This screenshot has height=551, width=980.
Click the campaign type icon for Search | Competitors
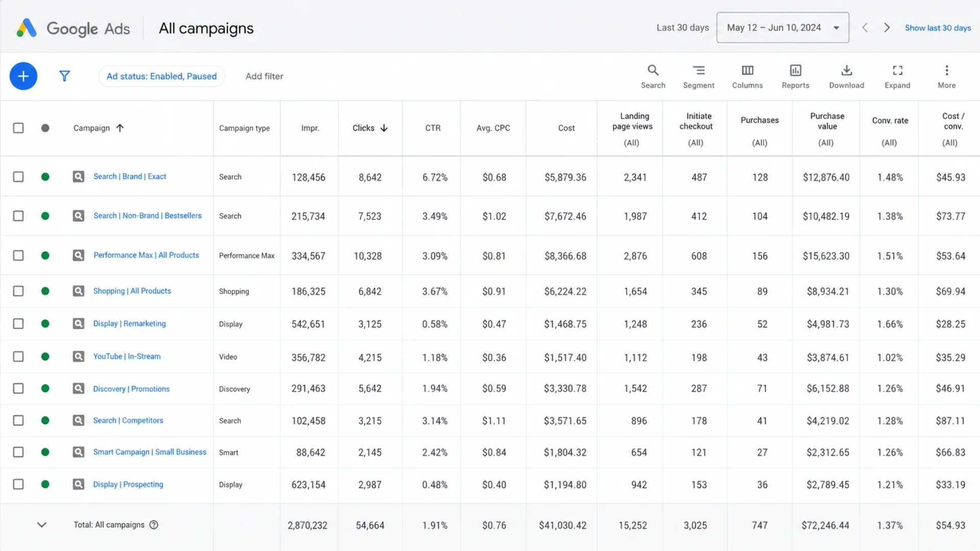pyautogui.click(x=78, y=420)
